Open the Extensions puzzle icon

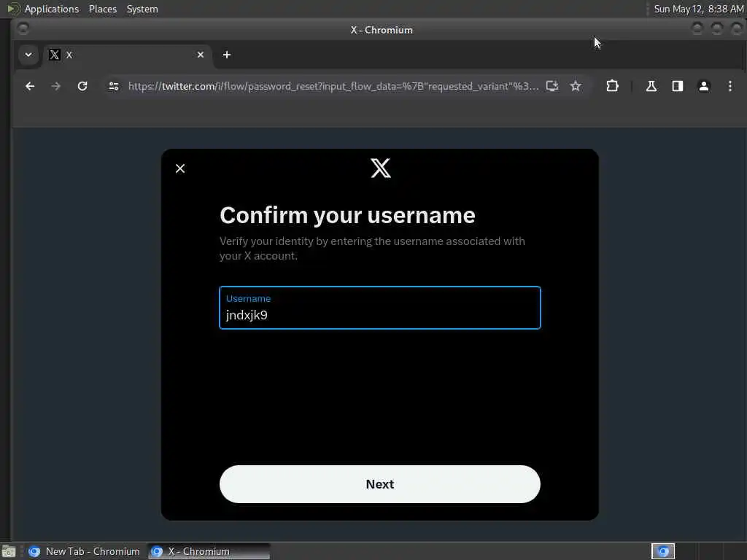pyautogui.click(x=612, y=86)
